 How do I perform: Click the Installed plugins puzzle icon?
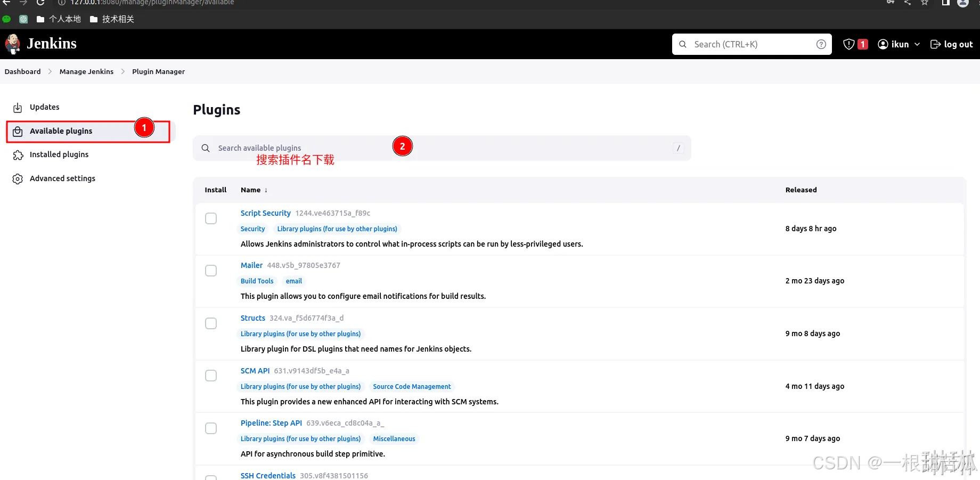[x=18, y=155]
